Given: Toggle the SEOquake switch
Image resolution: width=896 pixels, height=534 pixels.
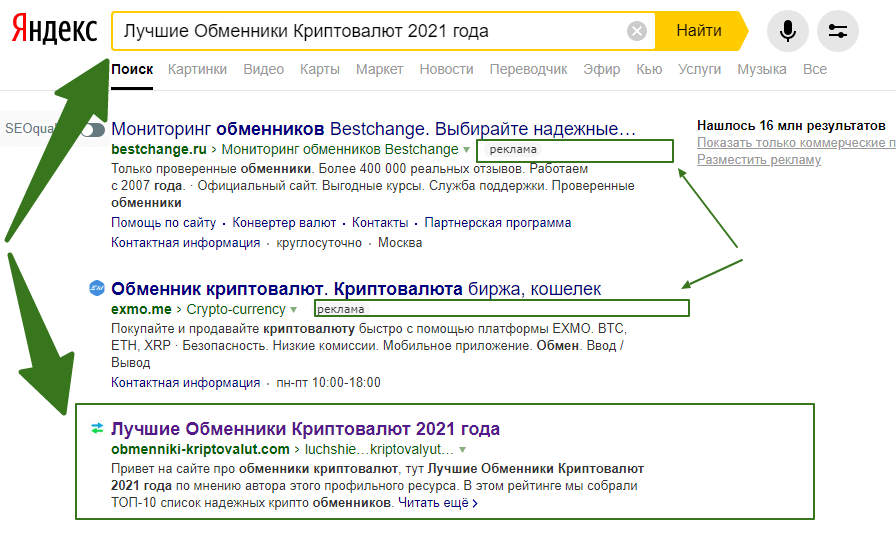Looking at the screenshot, I should pos(92,129).
